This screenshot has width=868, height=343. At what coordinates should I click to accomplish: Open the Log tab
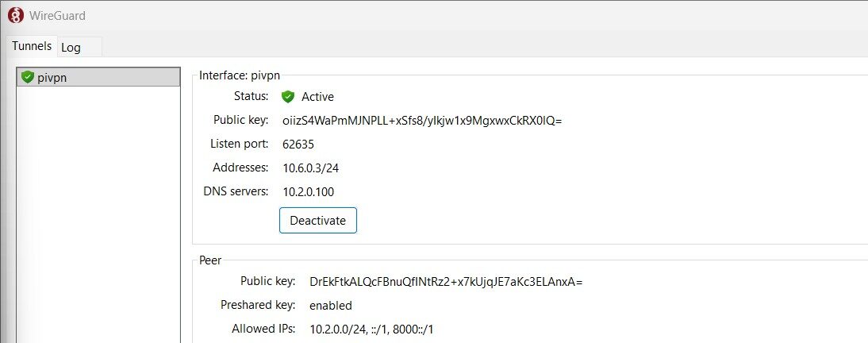(71, 48)
